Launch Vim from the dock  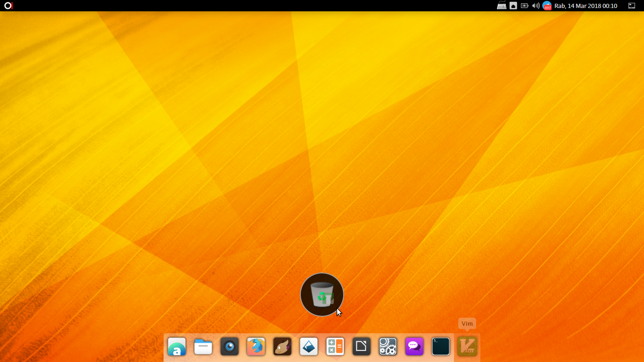467,347
